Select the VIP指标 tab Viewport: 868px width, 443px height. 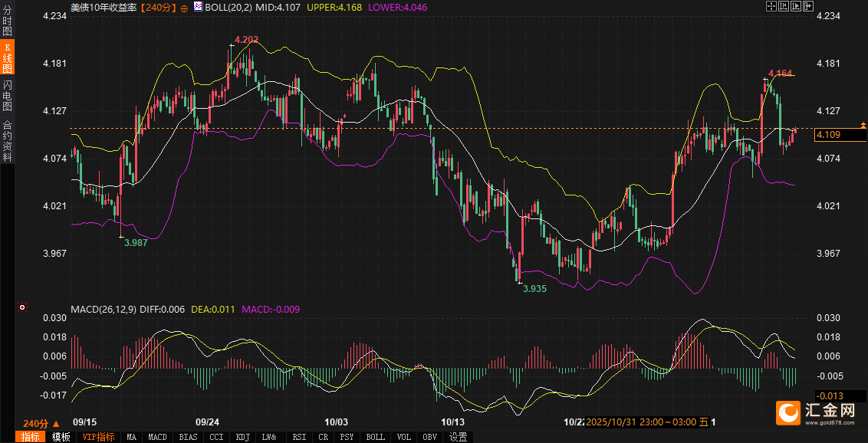(98, 437)
